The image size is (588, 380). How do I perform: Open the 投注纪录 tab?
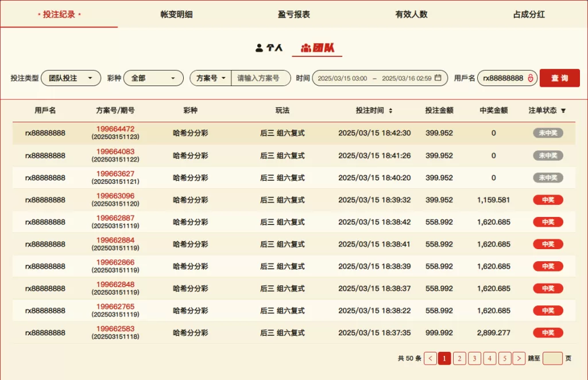[59, 14]
